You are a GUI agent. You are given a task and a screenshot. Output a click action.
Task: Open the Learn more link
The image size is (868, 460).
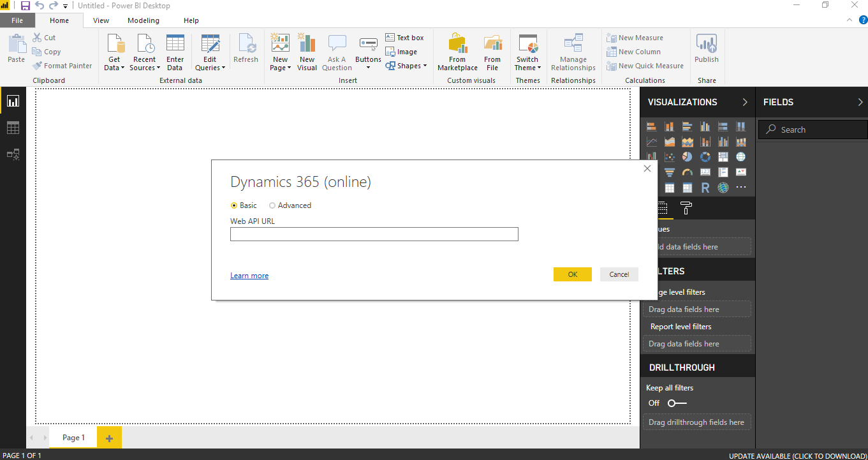(249, 276)
